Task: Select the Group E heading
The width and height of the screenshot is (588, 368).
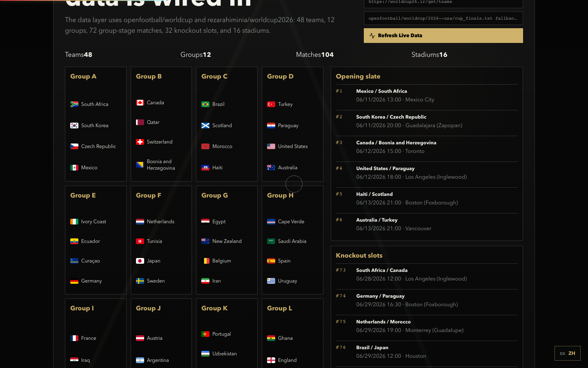Action: click(83, 195)
